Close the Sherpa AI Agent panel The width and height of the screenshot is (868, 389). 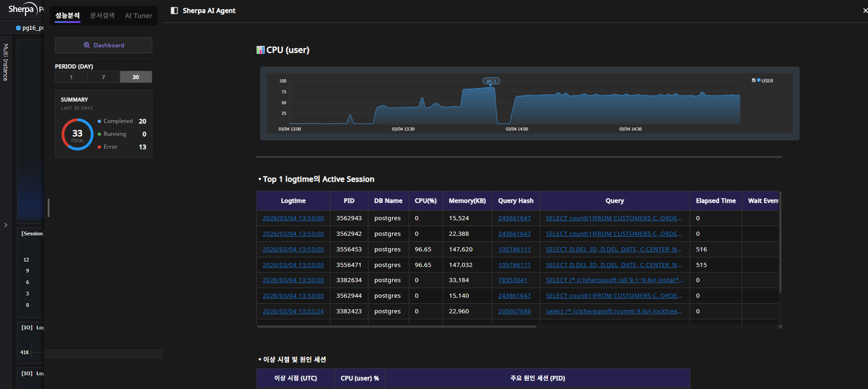point(865,11)
